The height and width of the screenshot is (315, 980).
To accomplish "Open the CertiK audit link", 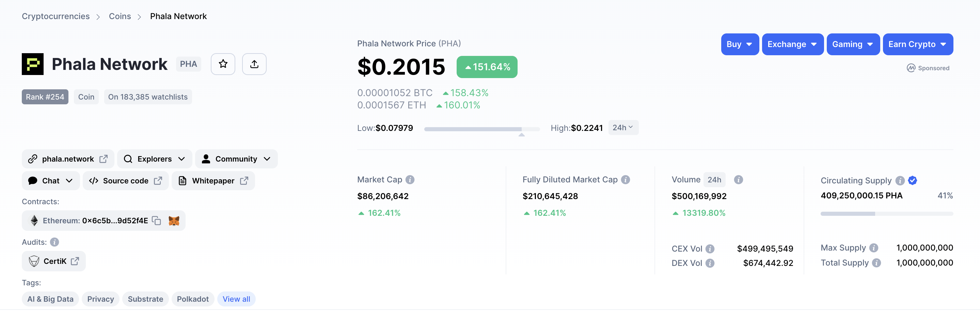I will (54, 261).
